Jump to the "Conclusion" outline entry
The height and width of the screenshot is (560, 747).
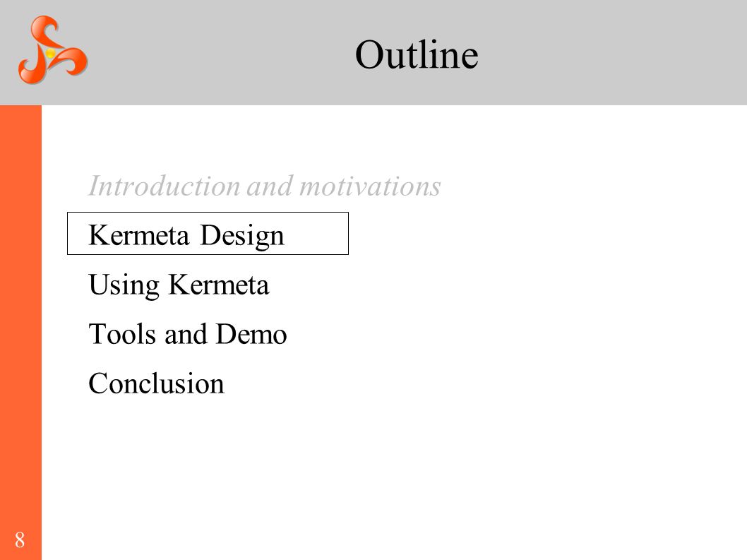pos(156,383)
